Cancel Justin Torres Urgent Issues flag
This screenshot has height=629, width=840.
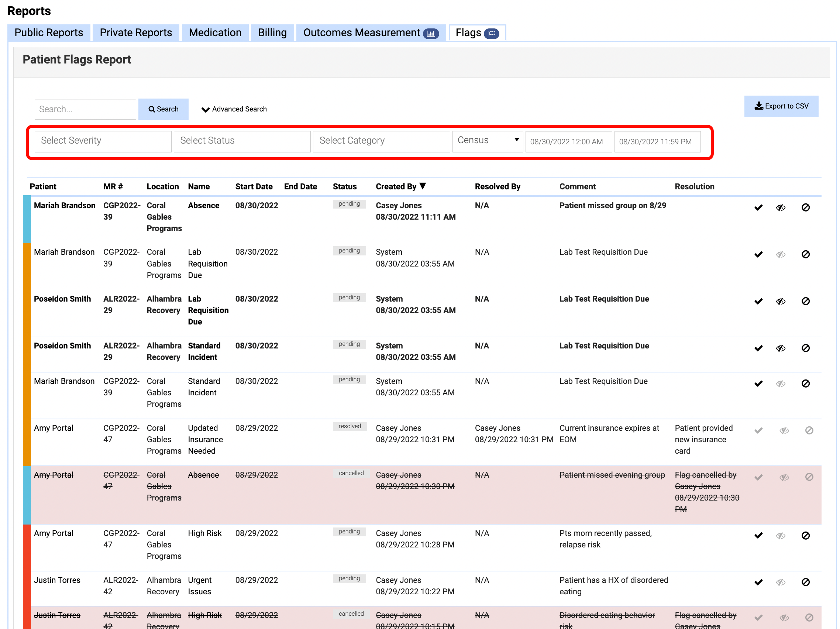(x=805, y=582)
